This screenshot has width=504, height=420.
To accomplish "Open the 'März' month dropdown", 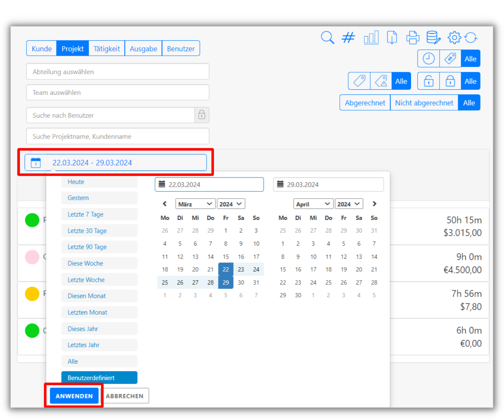I will (195, 204).
